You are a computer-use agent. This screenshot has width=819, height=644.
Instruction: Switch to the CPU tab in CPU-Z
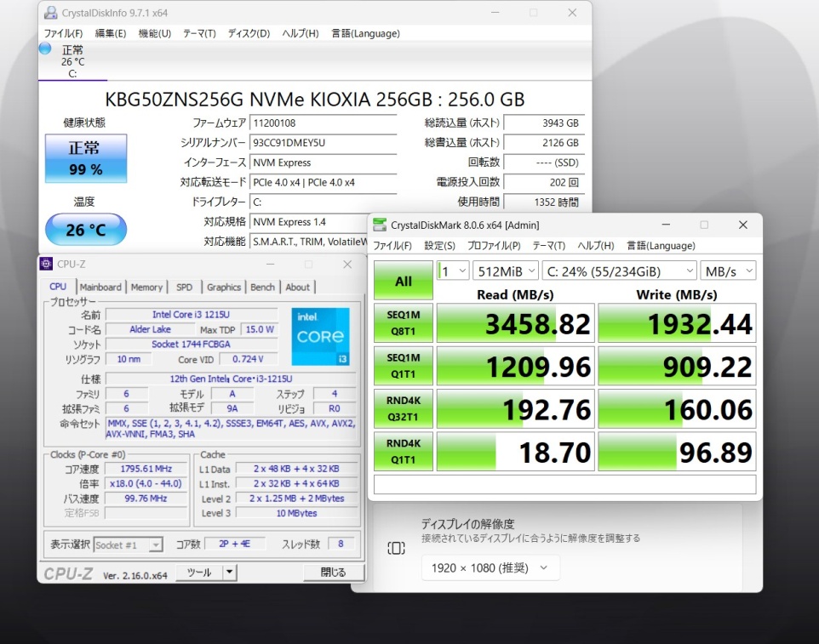[x=58, y=287]
